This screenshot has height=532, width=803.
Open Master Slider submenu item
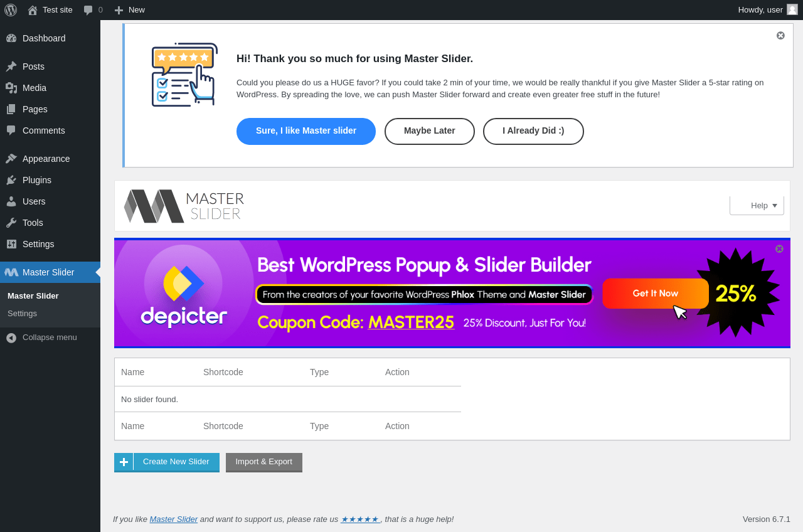[33, 295]
